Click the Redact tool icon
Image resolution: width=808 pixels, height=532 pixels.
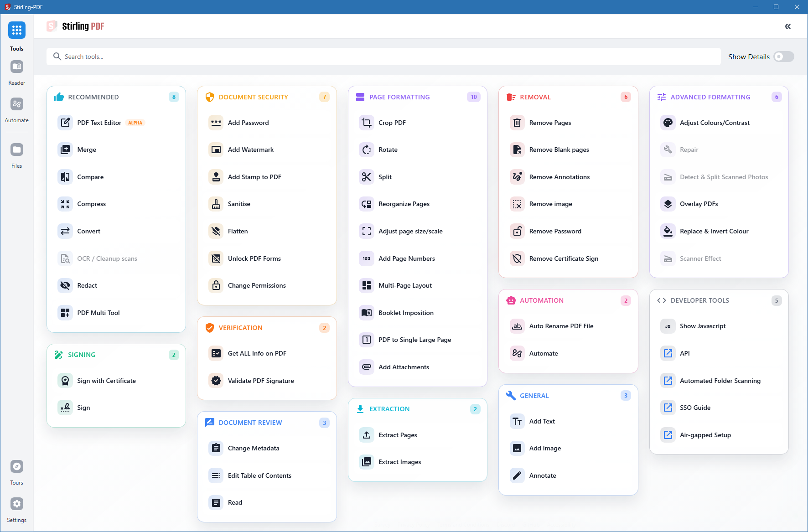click(65, 285)
